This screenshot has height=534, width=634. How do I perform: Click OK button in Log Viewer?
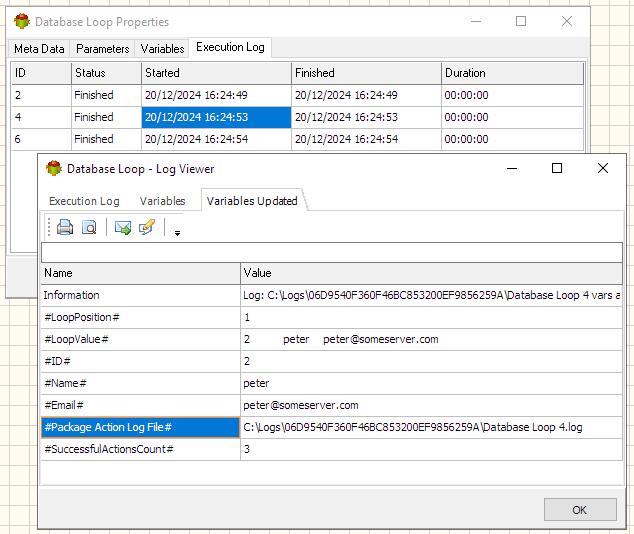[x=580, y=510]
